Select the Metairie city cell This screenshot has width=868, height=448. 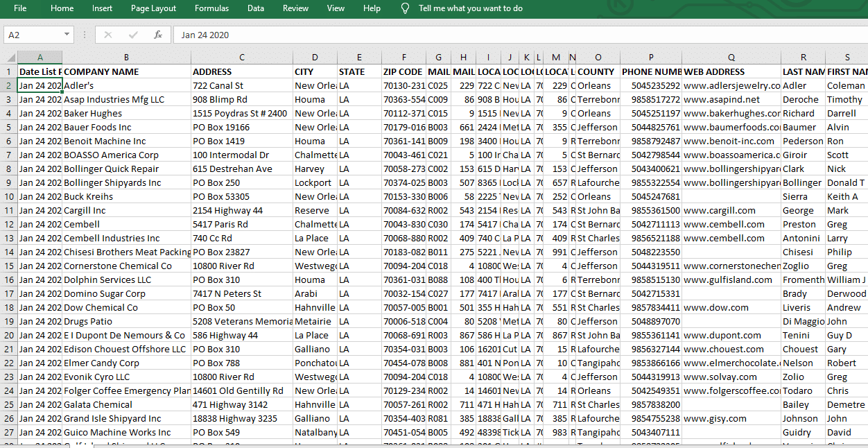[x=315, y=321]
